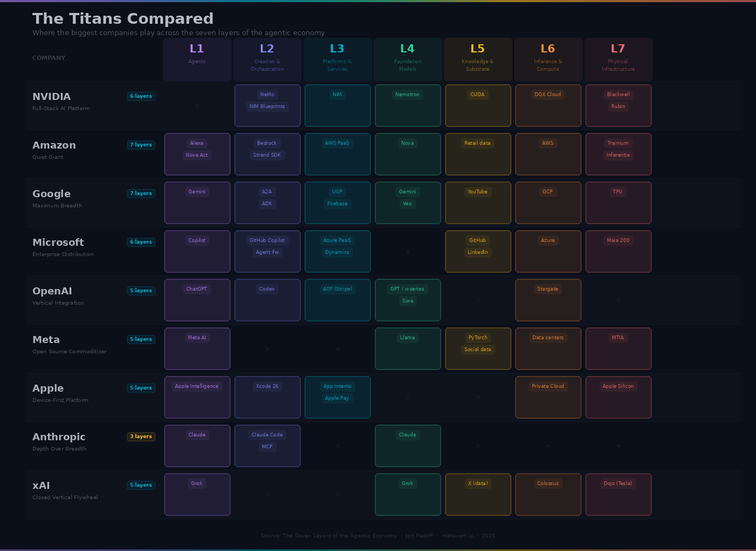Click Amazon's 7 layers badge
The image size is (756, 551).
(x=141, y=145)
